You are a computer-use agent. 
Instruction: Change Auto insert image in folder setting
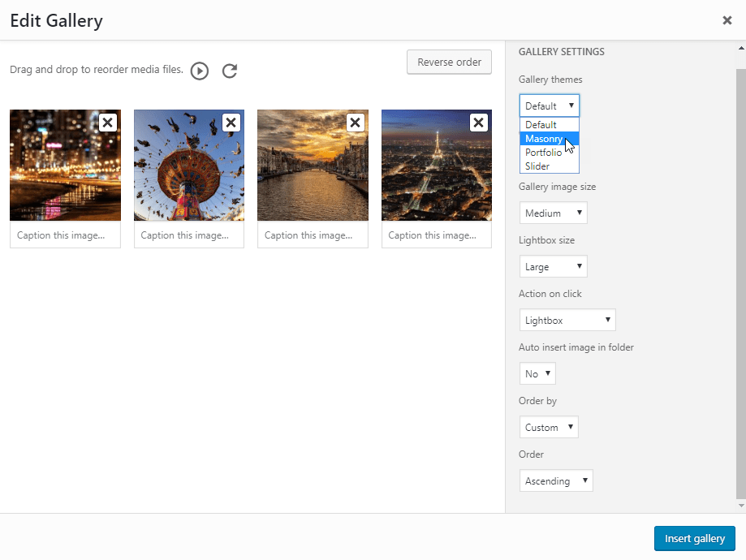(537, 374)
